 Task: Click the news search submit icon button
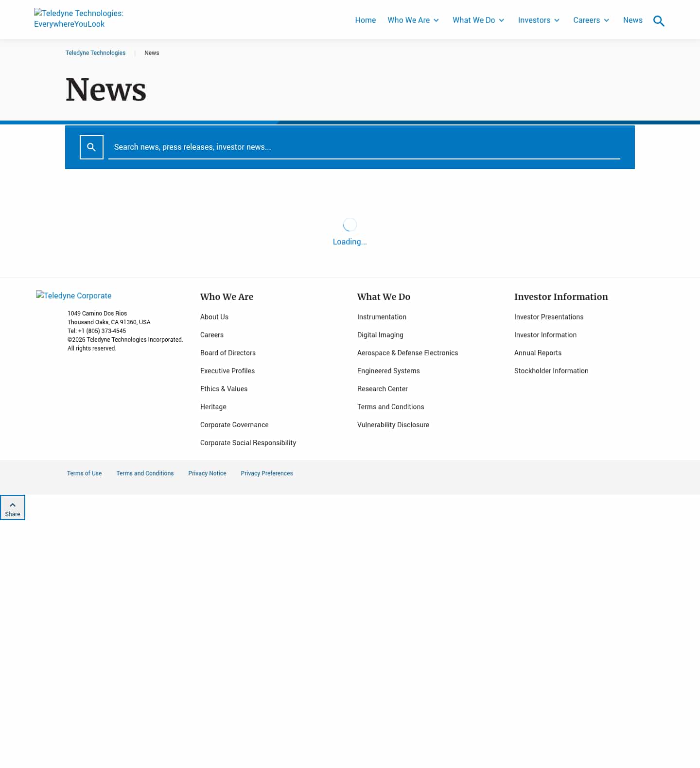(91, 147)
